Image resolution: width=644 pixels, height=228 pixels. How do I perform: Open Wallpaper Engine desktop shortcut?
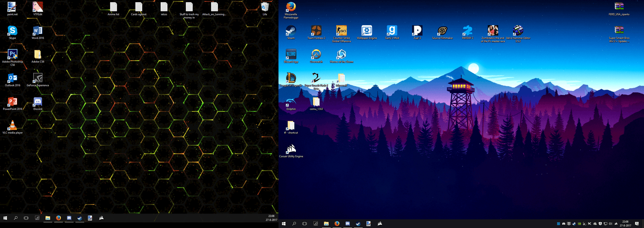tap(367, 31)
